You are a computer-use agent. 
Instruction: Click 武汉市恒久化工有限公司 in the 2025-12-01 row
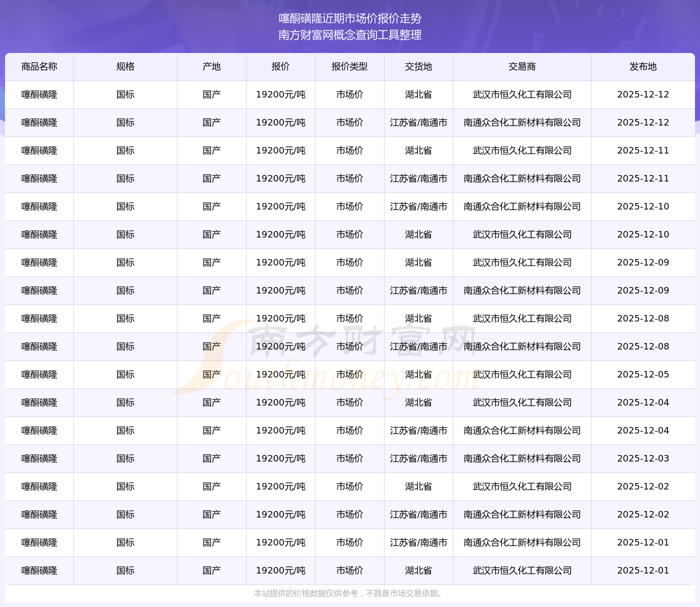coord(522,570)
